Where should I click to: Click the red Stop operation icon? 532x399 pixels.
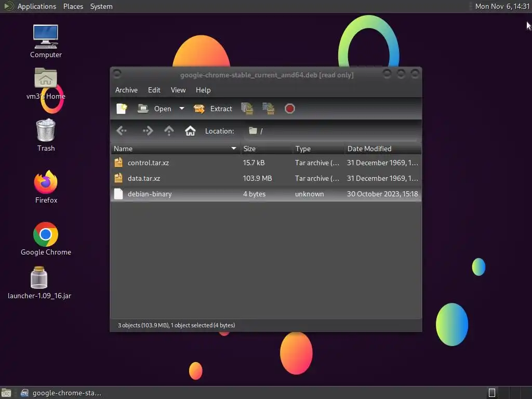tap(289, 109)
